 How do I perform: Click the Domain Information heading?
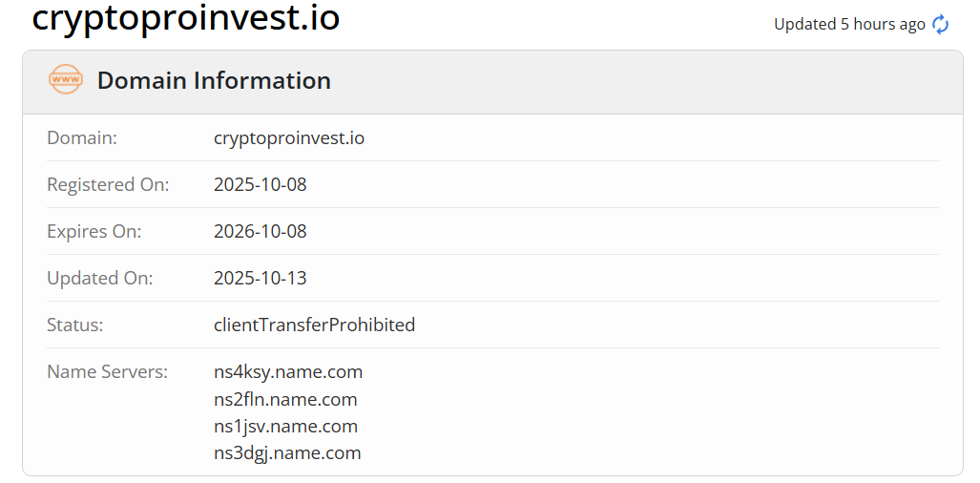coord(214,81)
